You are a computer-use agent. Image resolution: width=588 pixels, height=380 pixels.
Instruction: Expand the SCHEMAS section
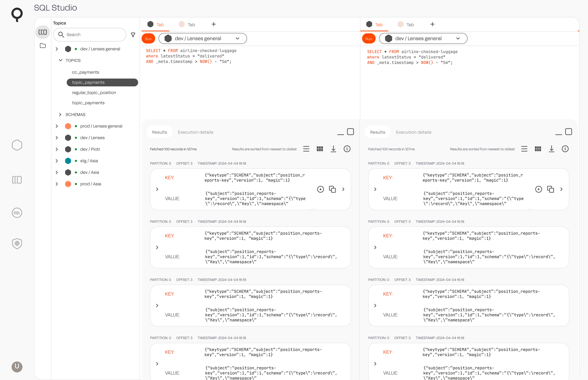tap(60, 114)
